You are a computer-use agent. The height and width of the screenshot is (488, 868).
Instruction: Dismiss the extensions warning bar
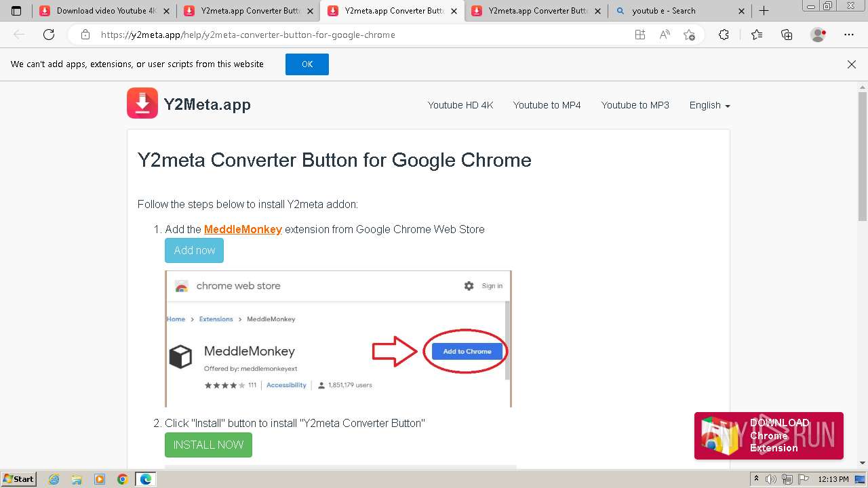coord(852,64)
